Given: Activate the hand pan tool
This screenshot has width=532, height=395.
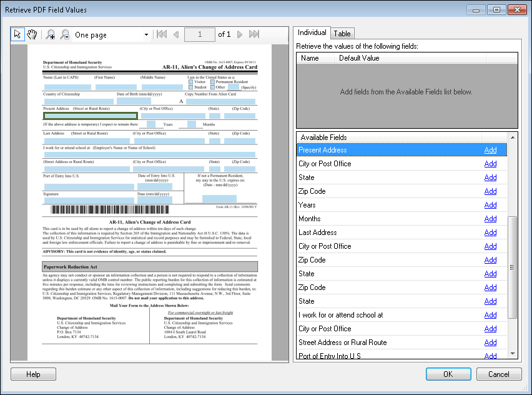Looking at the screenshot, I should pos(32,34).
